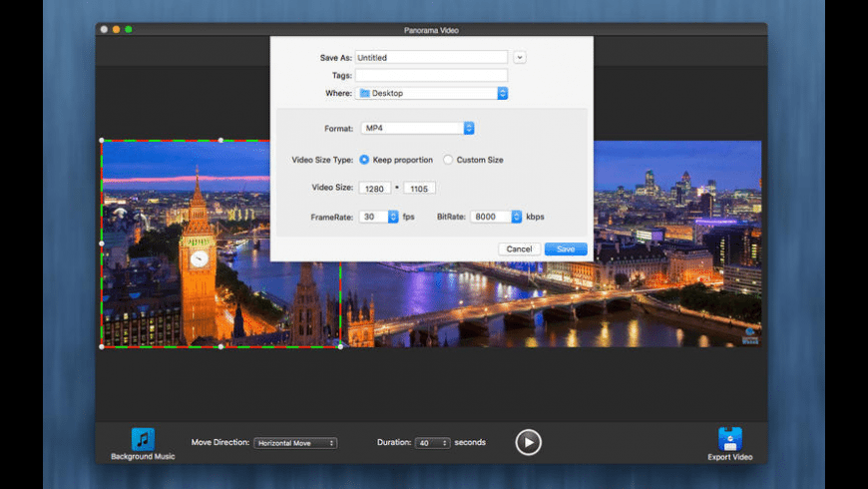This screenshot has height=489, width=868.
Task: Expand the save dialog with chevron button
Action: click(519, 57)
